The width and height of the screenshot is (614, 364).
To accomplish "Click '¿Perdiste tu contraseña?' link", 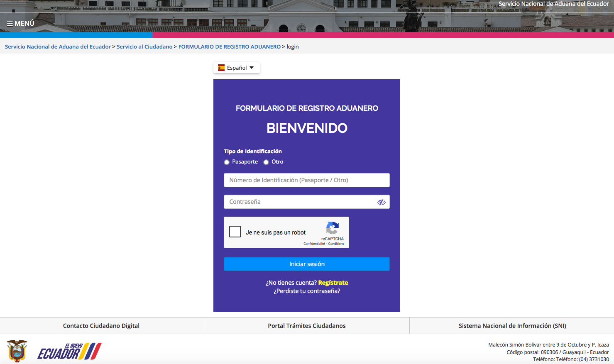I will pos(307,291).
